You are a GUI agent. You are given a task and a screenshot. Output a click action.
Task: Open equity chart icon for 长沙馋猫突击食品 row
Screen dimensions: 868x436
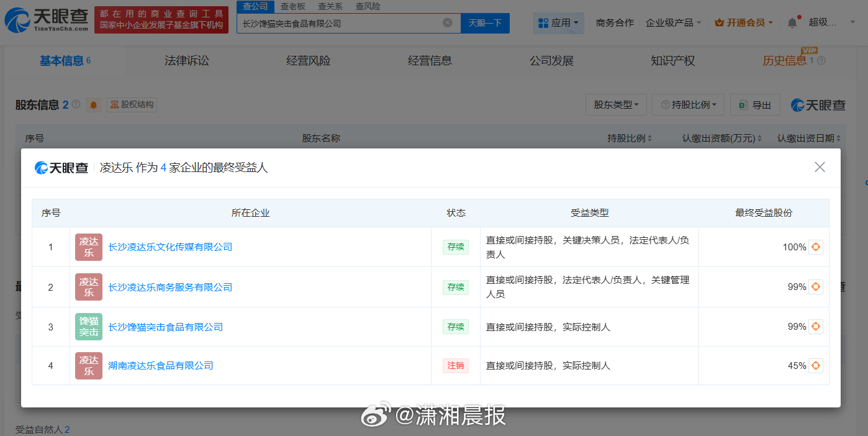(x=816, y=327)
